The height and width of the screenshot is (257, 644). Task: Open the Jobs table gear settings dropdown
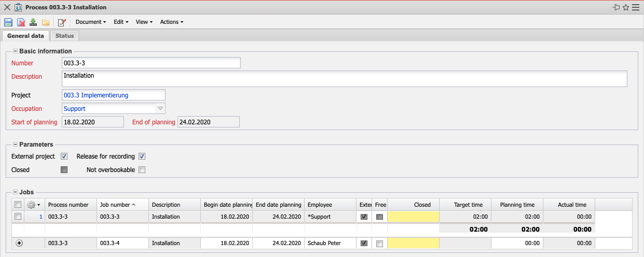34,205
